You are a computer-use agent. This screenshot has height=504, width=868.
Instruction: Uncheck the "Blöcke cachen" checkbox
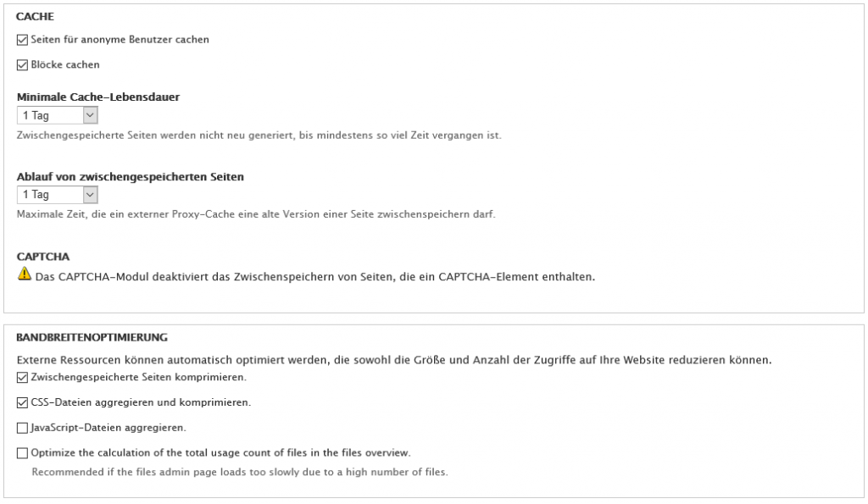click(22, 64)
